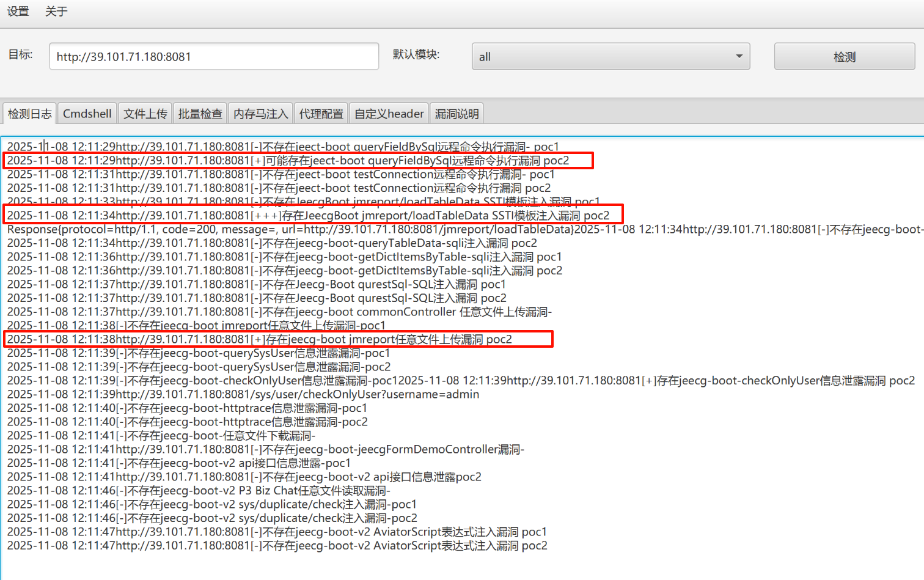
Task: Open the 内存马注入 tab
Action: click(260, 113)
